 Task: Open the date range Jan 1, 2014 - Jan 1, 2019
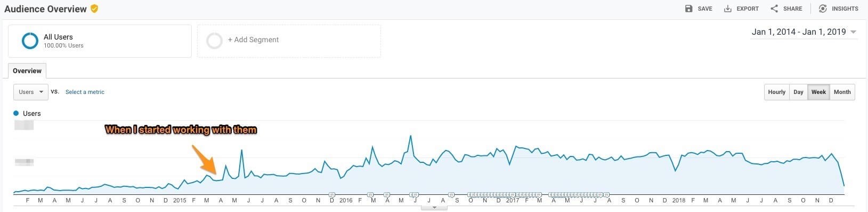pos(799,32)
